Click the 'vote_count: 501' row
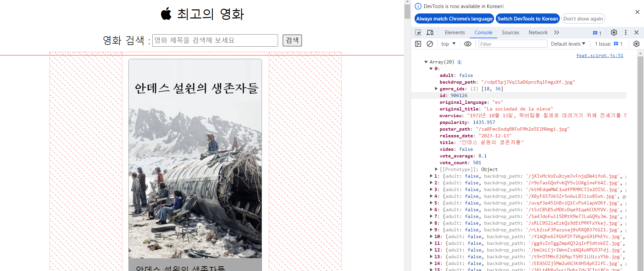 coord(460,163)
